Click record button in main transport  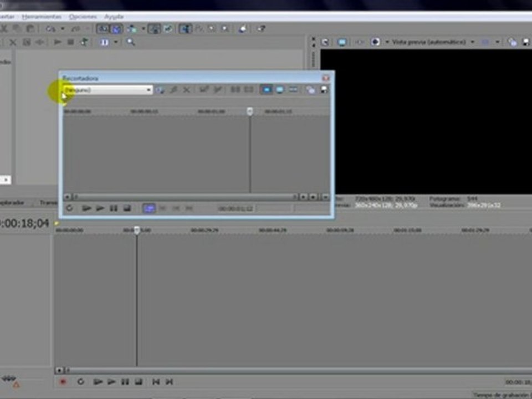[63, 382]
